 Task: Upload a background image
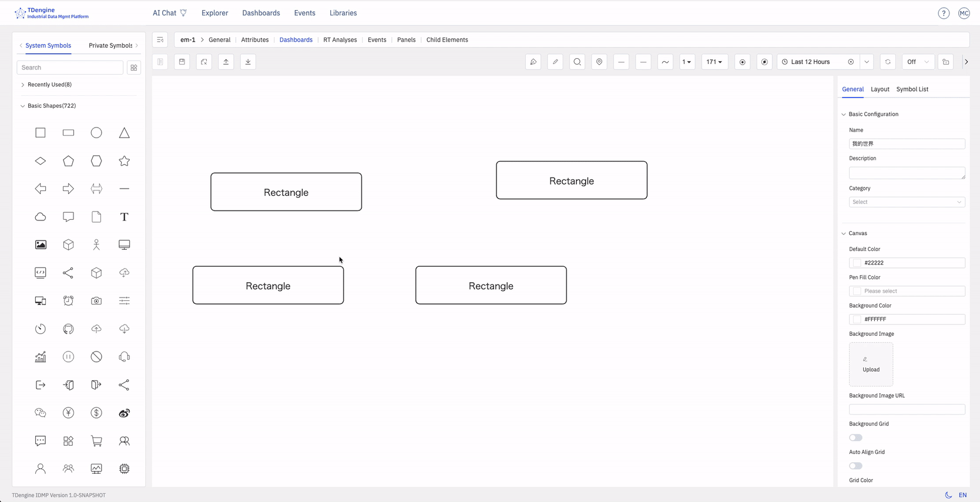click(871, 364)
